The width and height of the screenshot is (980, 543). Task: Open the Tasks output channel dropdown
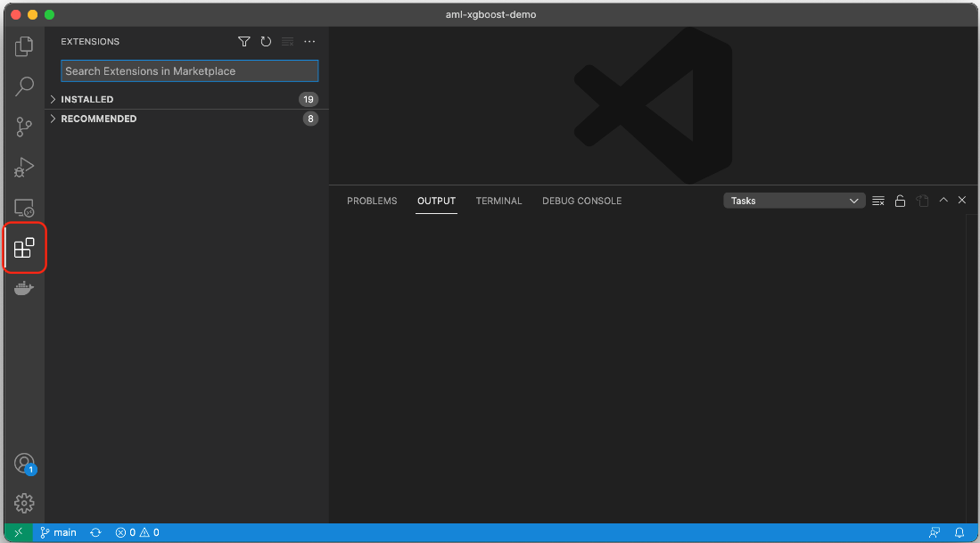coord(795,201)
